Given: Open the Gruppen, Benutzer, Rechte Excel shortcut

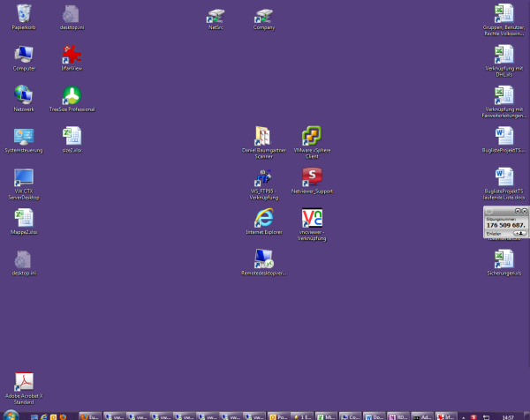Looking at the screenshot, I should [504, 20].
